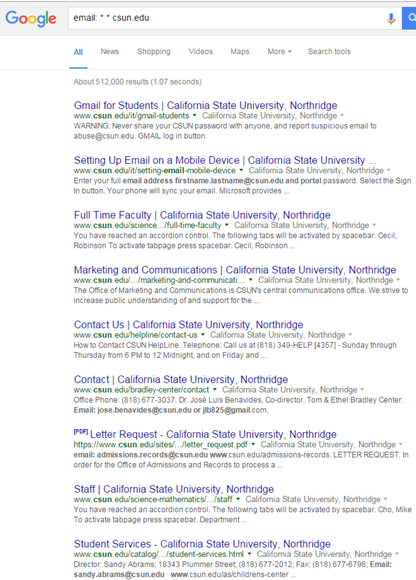This screenshot has height=580, width=416.
Task: Expand green arrow next to gmail-students URL
Action: pyautogui.click(x=195, y=116)
